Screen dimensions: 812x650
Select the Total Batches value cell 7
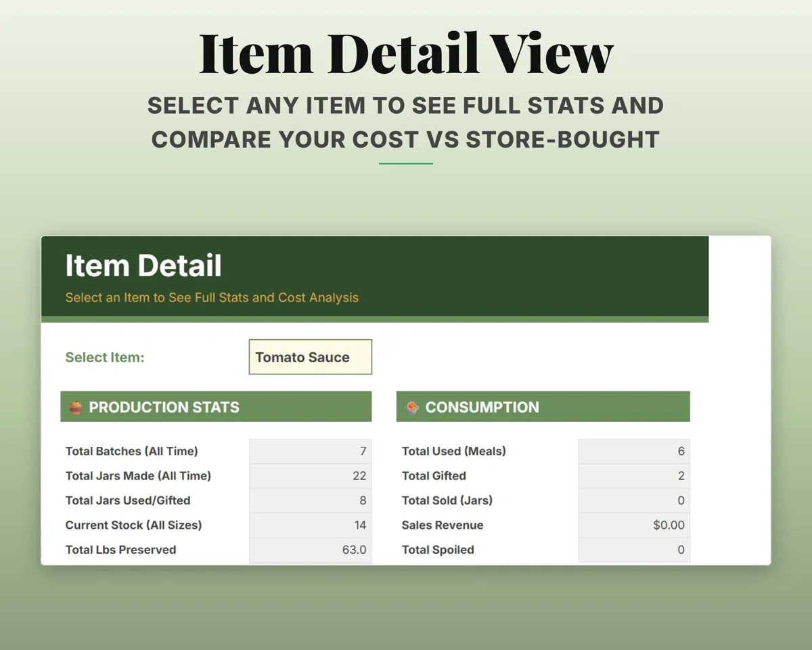[x=311, y=451]
